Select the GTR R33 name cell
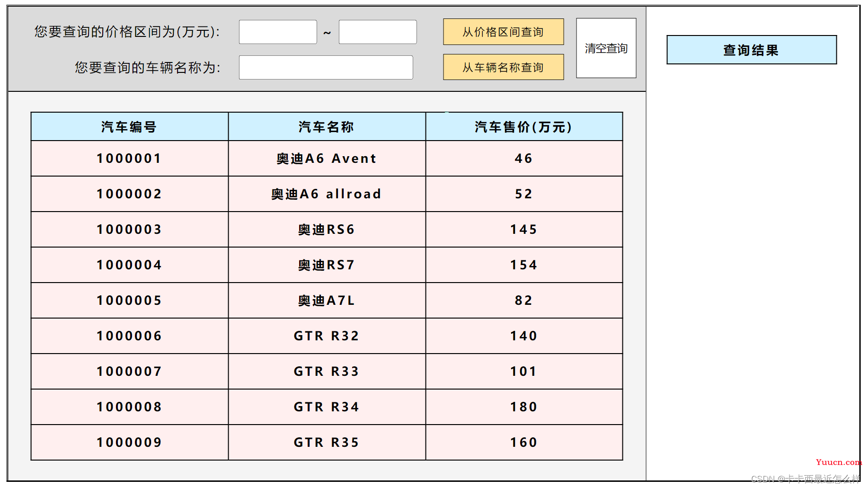The width and height of the screenshot is (868, 488). tap(327, 372)
